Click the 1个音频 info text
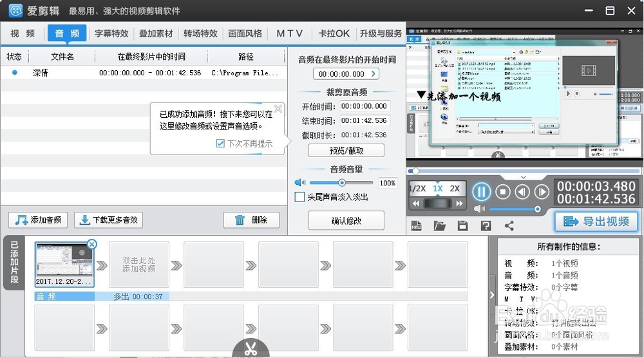This screenshot has width=644, height=358. coord(564,275)
